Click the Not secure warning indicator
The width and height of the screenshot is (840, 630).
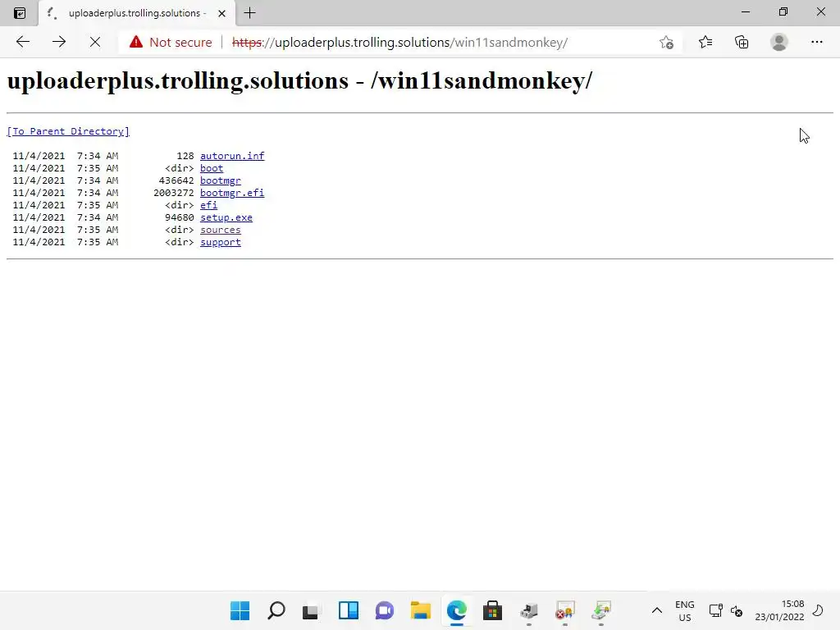[x=171, y=43]
